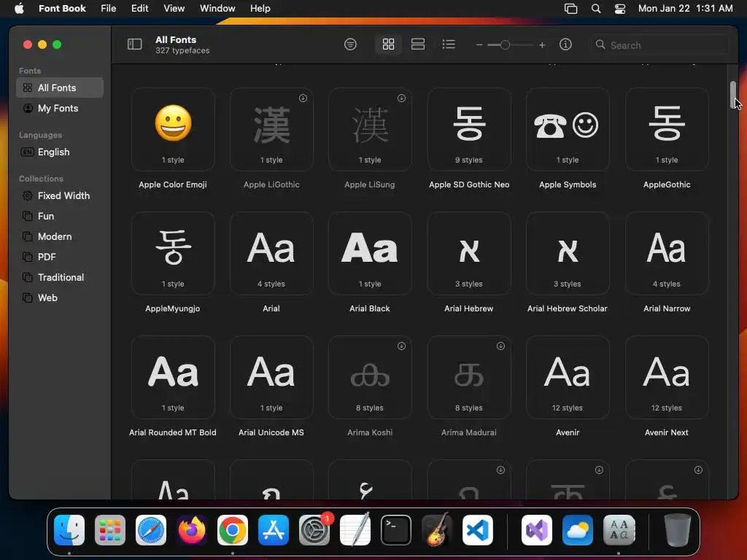Open System Settings from the Dock
This screenshot has width=747, height=560.
click(314, 530)
